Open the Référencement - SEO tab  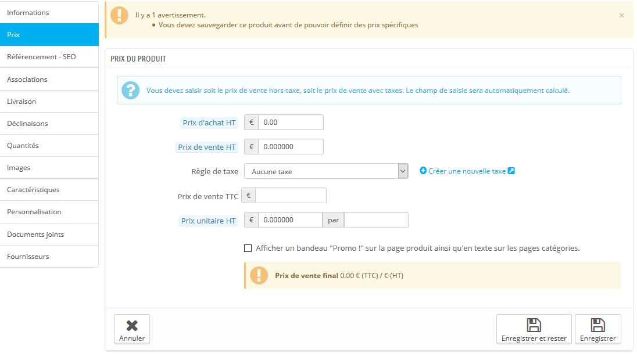pos(41,57)
